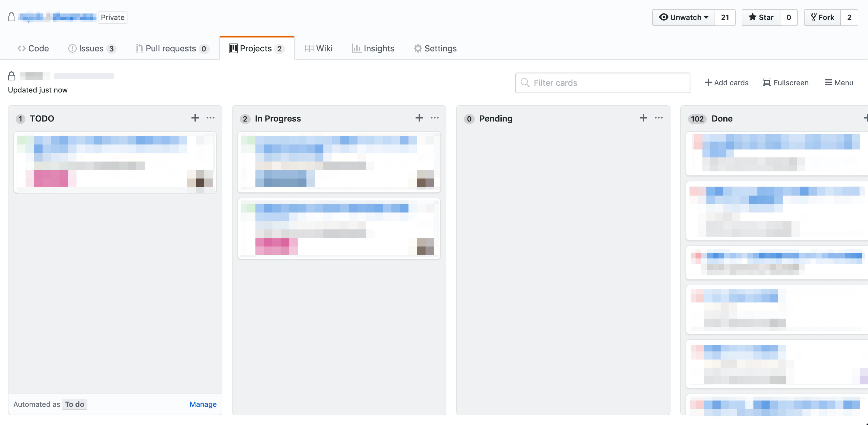The image size is (868, 425).
Task: Add a card to the In Progress column
Action: click(419, 118)
